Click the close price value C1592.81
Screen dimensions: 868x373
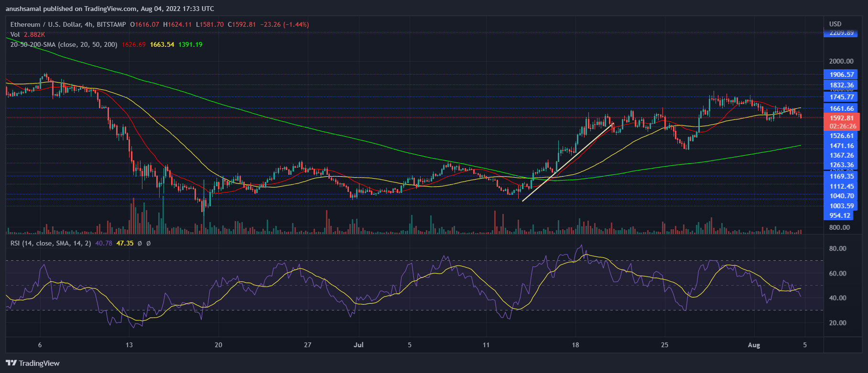(x=242, y=24)
